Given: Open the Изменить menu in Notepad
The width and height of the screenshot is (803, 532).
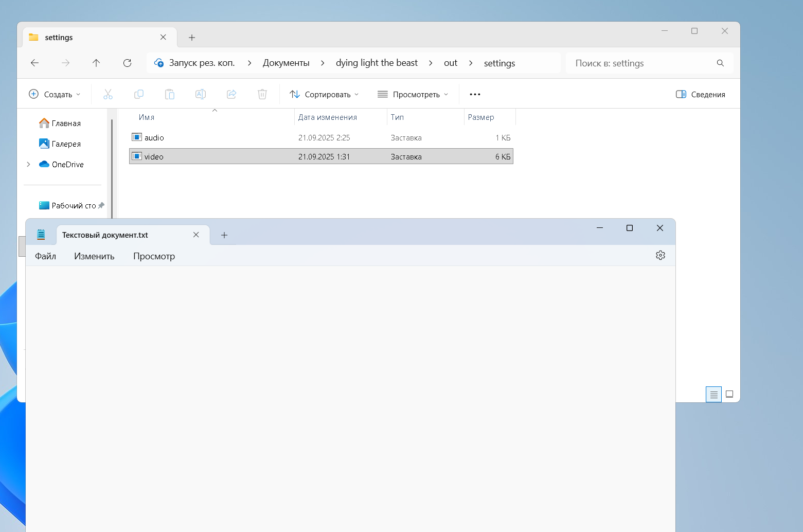Looking at the screenshot, I should (94, 256).
